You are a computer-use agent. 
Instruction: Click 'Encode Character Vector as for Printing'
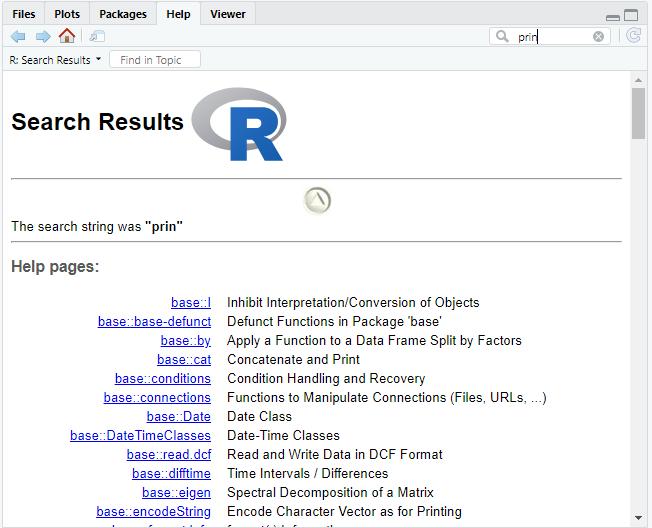tap(344, 512)
